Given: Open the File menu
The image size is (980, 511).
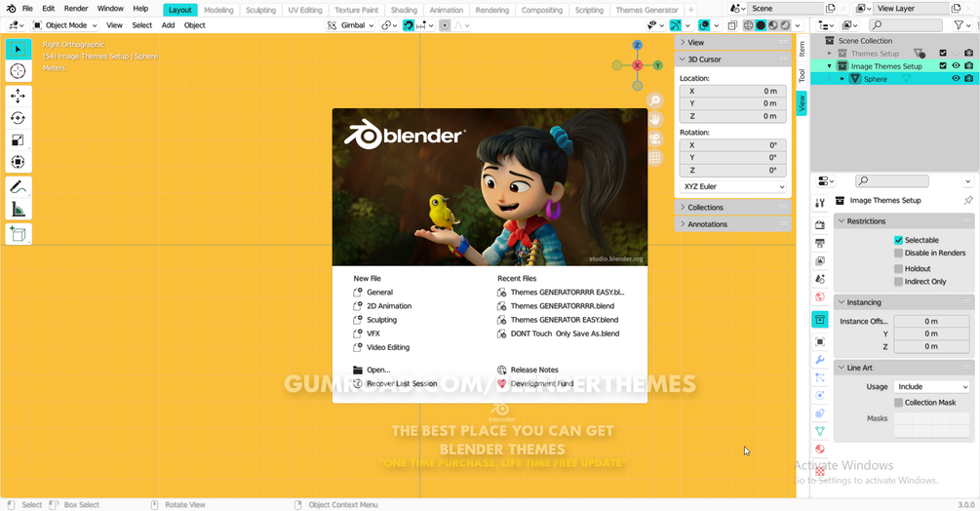Looking at the screenshot, I should coord(27,9).
